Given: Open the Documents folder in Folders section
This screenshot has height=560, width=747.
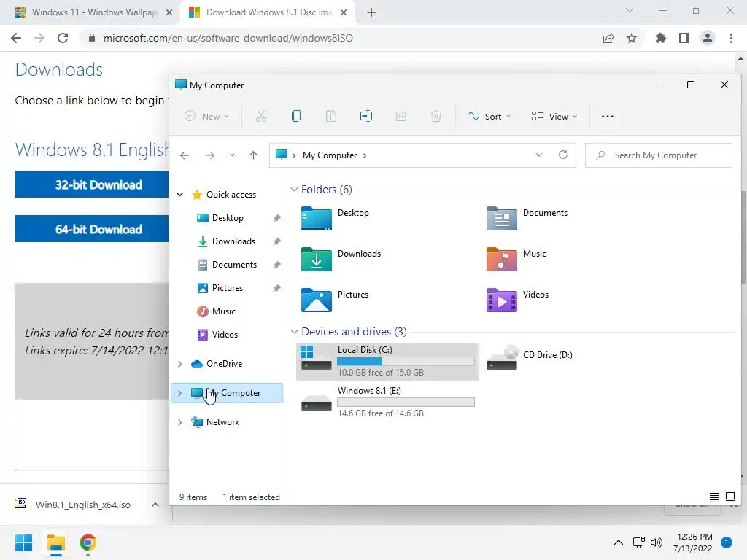Looking at the screenshot, I should point(527,218).
